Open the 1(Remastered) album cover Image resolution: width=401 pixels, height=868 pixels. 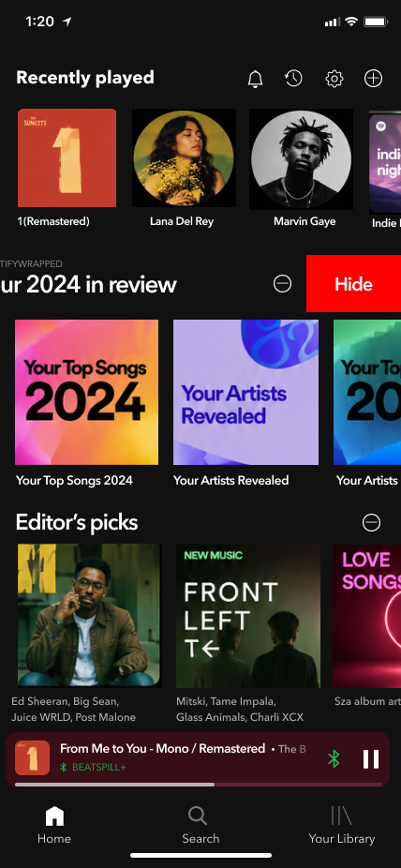pos(67,157)
